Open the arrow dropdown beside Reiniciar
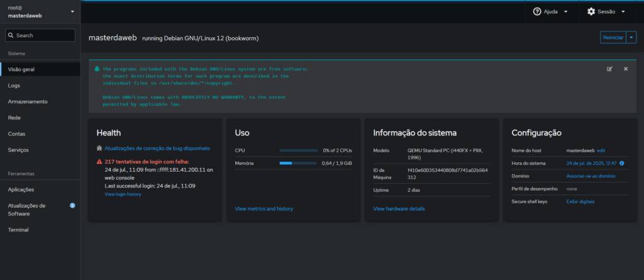The image size is (644, 280). [631, 37]
